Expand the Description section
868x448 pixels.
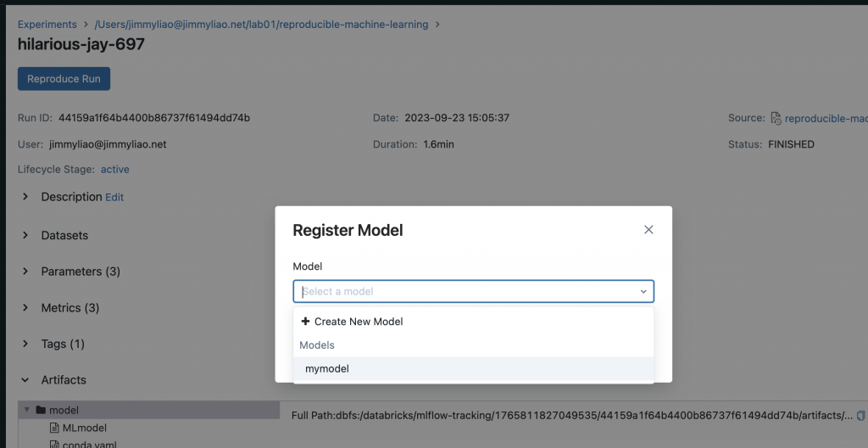coord(25,197)
